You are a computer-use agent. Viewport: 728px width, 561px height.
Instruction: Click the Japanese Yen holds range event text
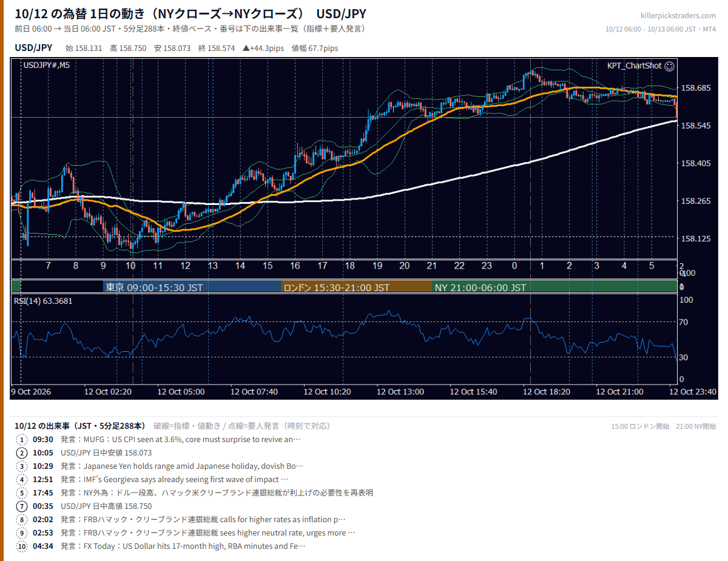tap(182, 466)
